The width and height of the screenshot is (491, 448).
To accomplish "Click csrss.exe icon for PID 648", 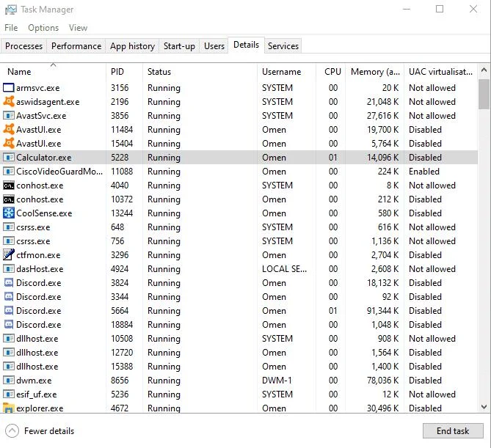I will pyautogui.click(x=9, y=227).
